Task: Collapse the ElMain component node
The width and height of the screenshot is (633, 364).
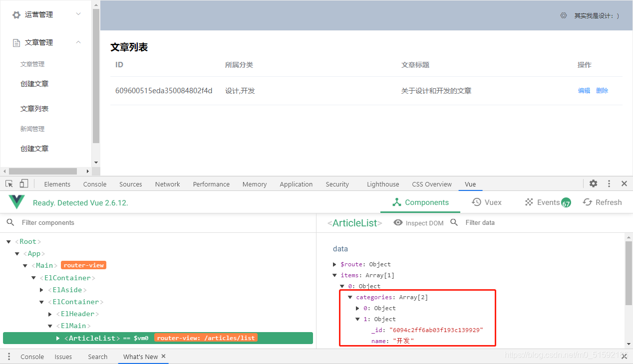Action: point(50,326)
